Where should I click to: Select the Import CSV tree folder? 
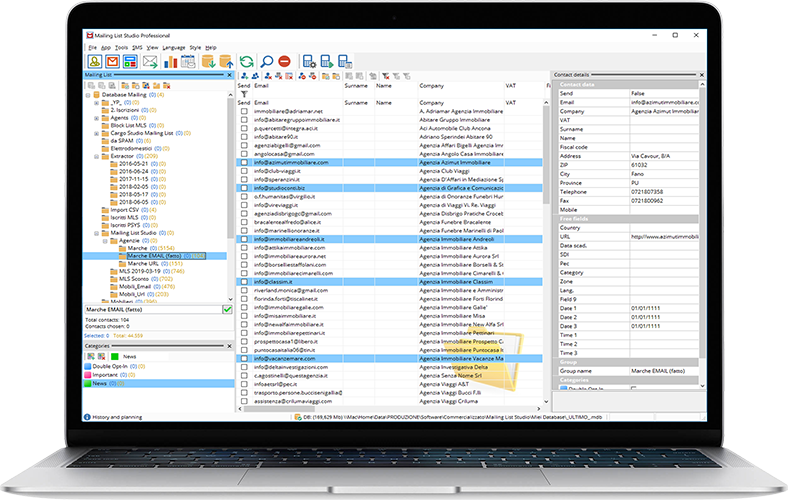[x=125, y=210]
